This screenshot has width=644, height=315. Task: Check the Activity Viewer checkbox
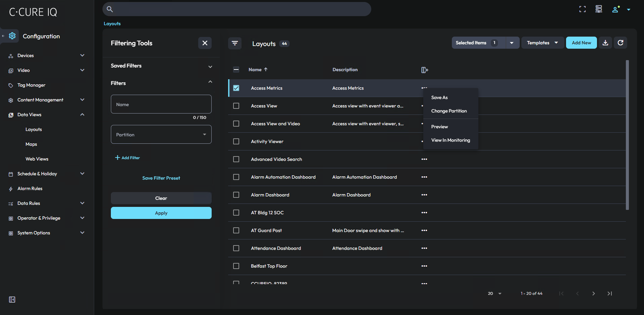coord(236,141)
